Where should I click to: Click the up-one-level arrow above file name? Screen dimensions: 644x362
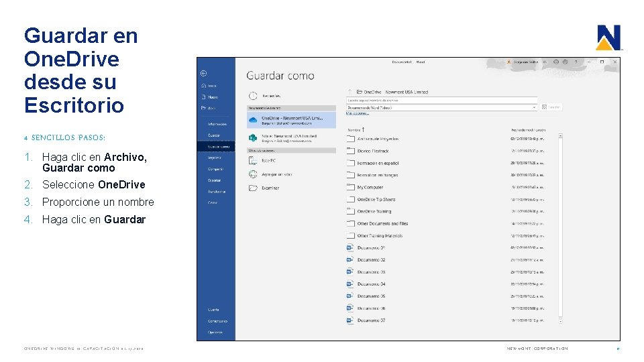pyautogui.click(x=350, y=92)
